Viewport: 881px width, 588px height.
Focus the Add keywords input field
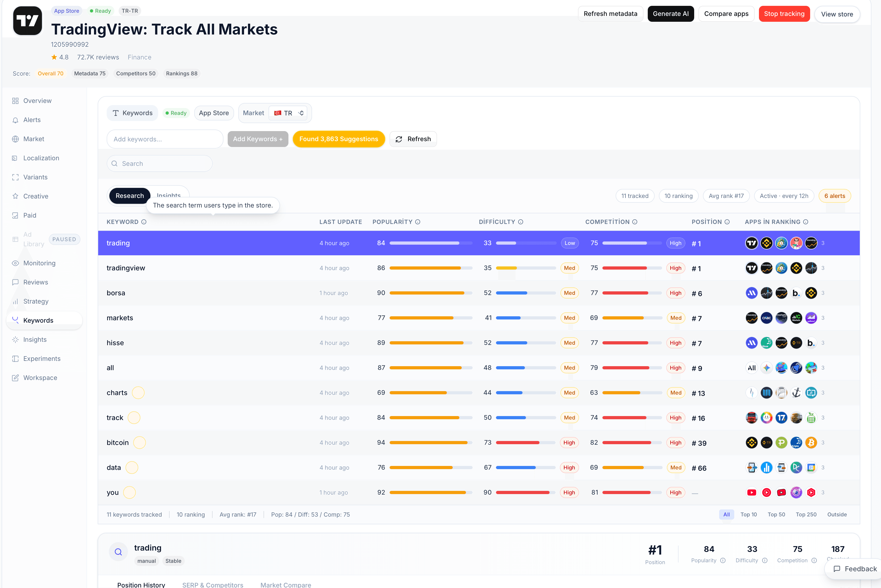tap(165, 139)
